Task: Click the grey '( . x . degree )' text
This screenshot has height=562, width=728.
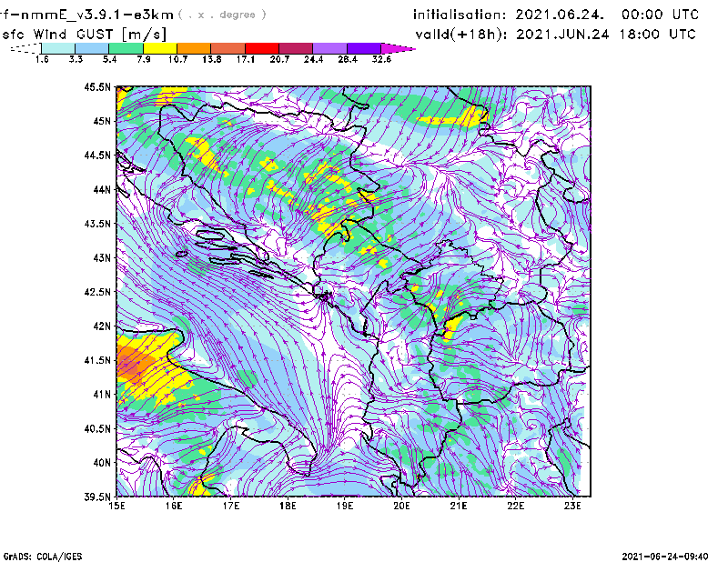Action: (222, 15)
